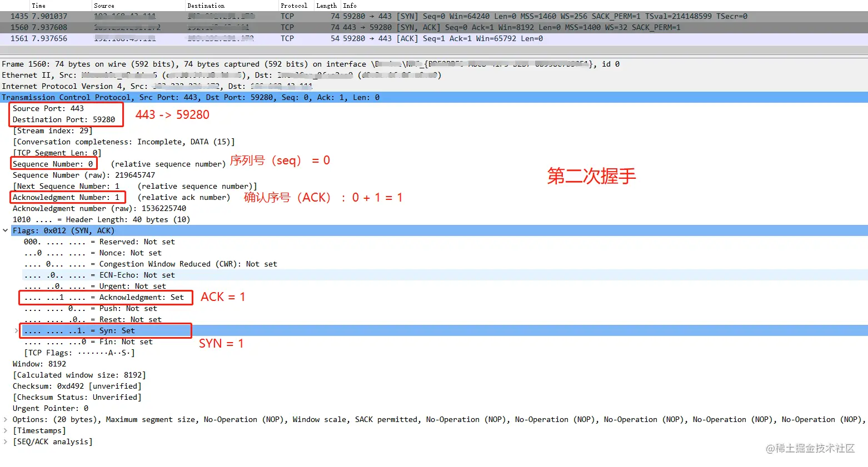868x467 pixels.
Task: Select Acknowledgment number (raw): 1536225740
Action: pos(99,208)
